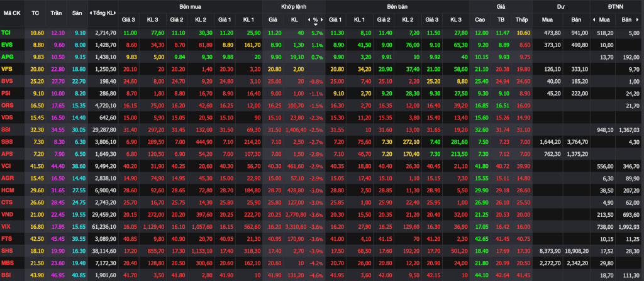Open the BSI ticker symbol
Viewport: 644px width, 281px height.
click(x=6, y=275)
